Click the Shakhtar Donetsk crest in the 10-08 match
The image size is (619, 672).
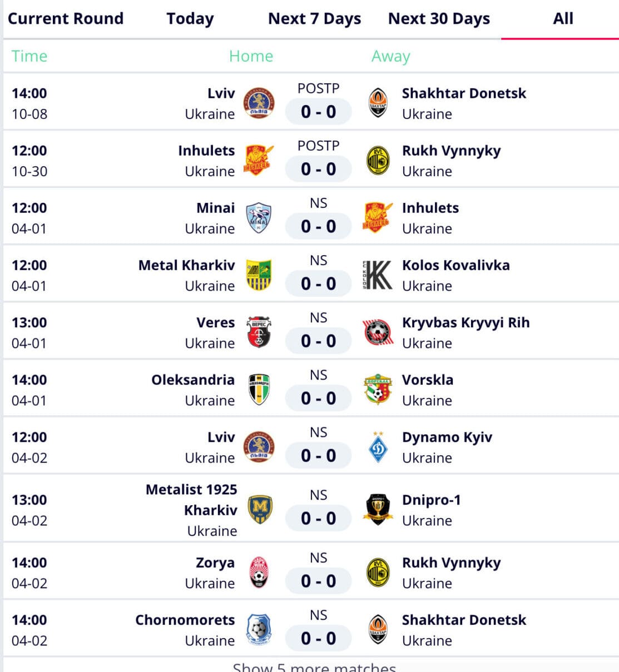pyautogui.click(x=378, y=103)
